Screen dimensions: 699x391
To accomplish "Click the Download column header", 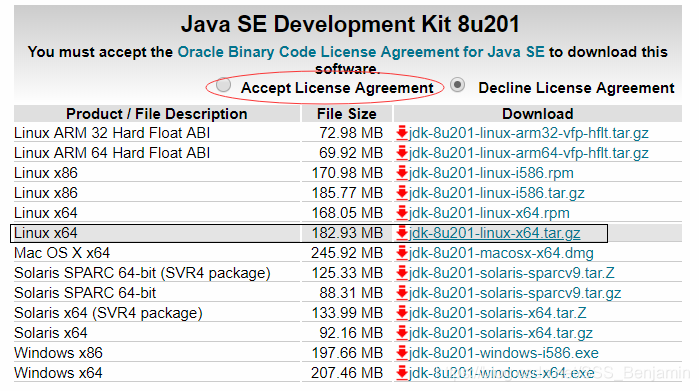I will [x=538, y=114].
